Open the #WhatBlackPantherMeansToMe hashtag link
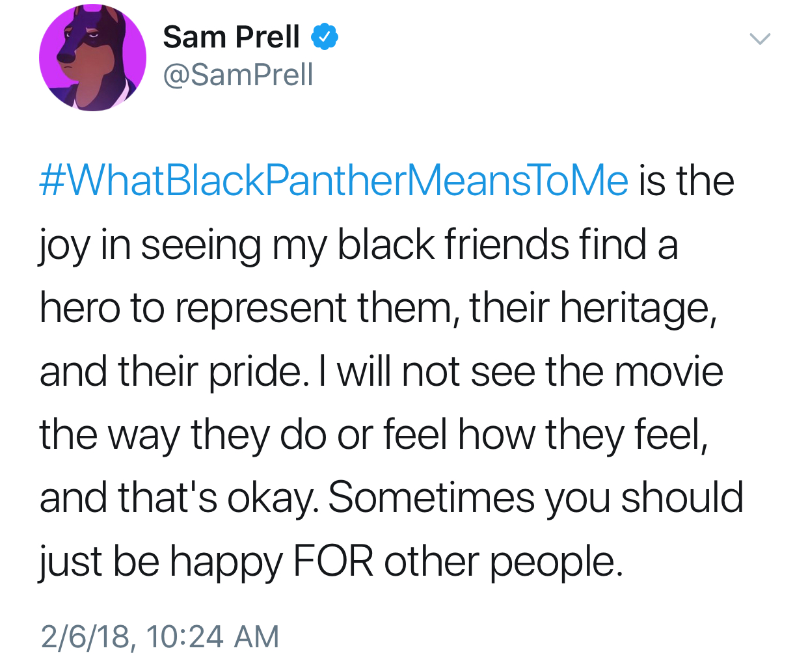 (334, 180)
